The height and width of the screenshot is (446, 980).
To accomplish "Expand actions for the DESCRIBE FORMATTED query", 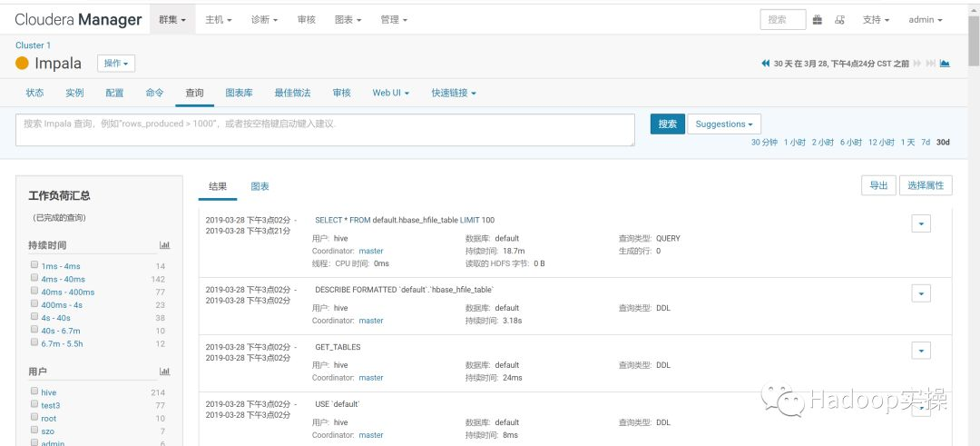I will (921, 293).
